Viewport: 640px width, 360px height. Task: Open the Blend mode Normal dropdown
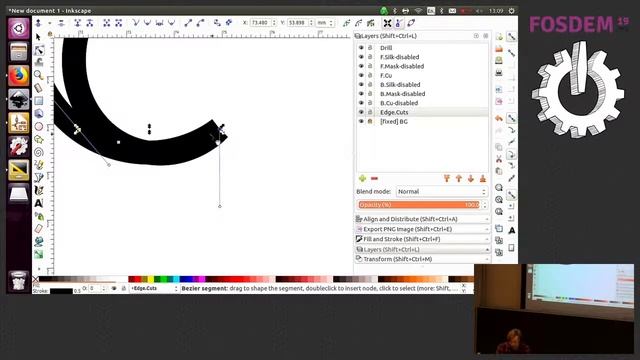pyautogui.click(x=442, y=191)
